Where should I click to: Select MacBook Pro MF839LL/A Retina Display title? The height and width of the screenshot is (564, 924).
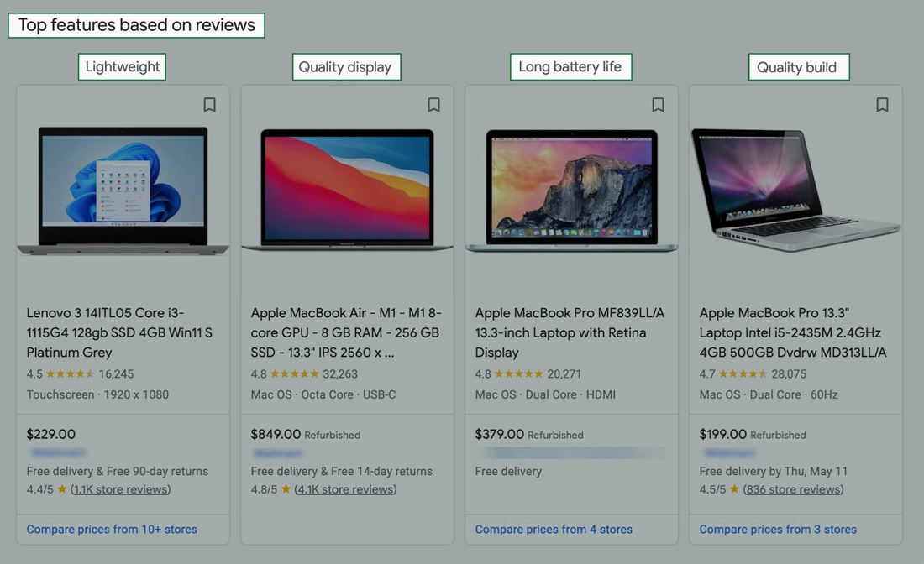(x=570, y=332)
